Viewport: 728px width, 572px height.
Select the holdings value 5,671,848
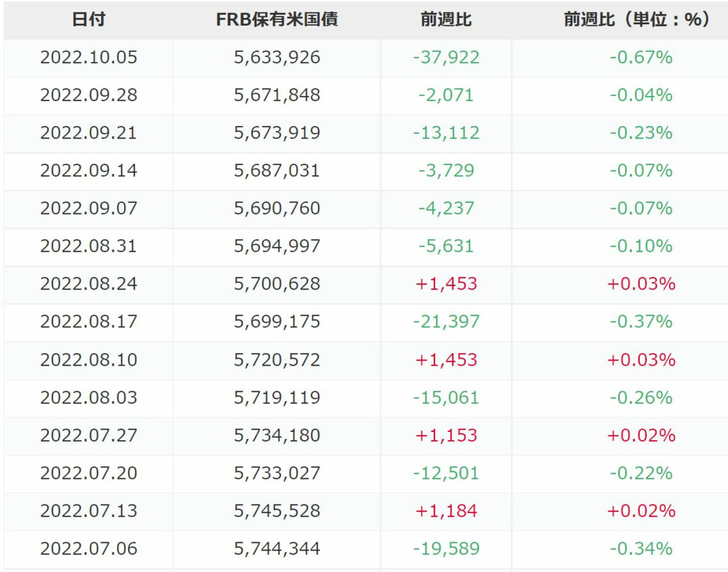277,95
